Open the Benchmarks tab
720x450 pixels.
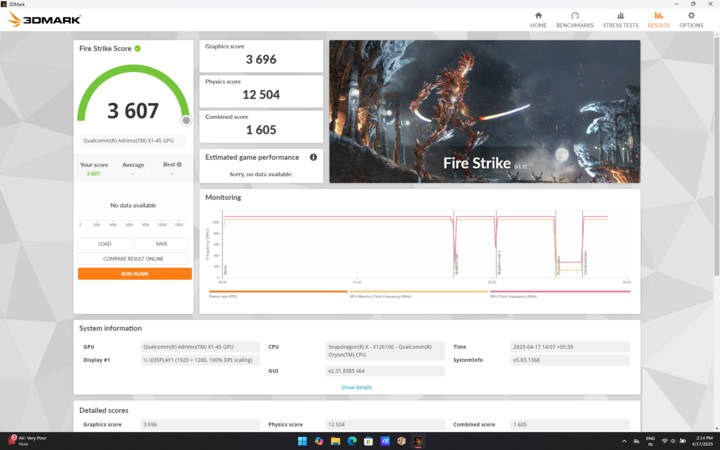[574, 20]
